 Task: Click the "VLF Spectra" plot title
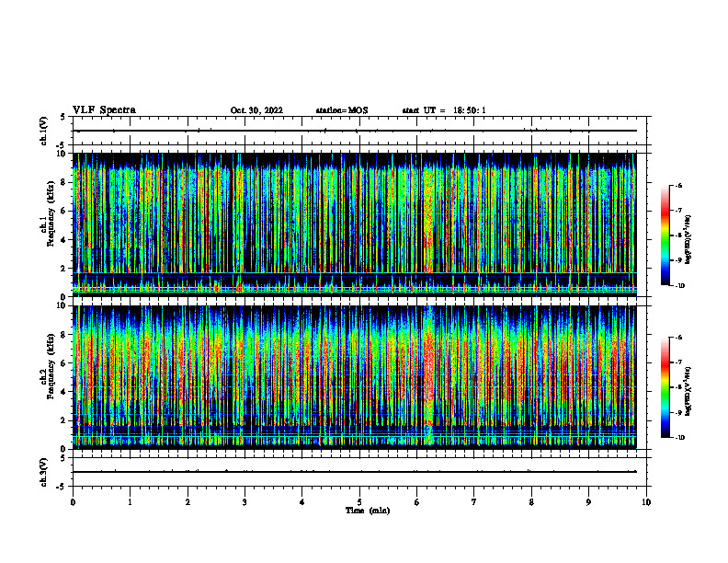click(104, 110)
